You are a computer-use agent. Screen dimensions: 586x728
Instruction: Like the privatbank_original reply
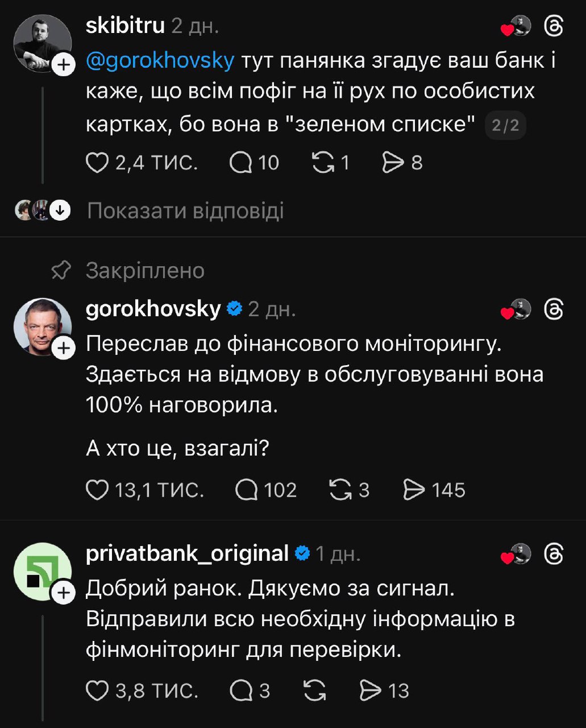coord(97,690)
